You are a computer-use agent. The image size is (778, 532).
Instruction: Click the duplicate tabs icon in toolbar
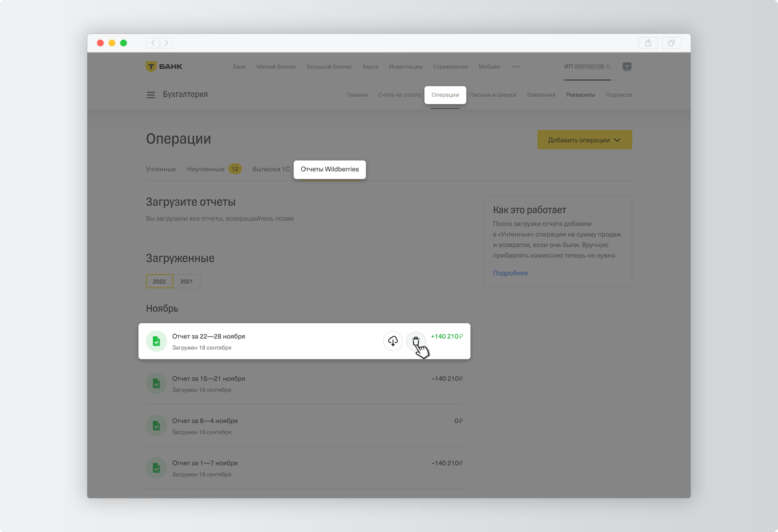point(671,43)
